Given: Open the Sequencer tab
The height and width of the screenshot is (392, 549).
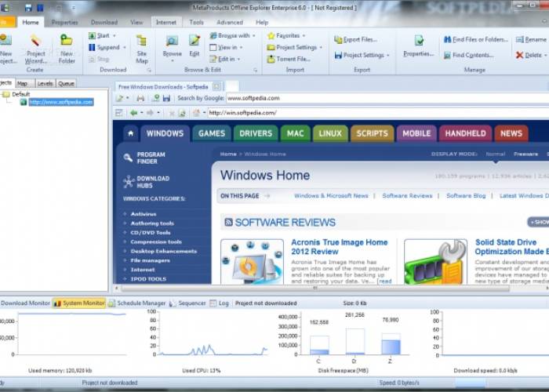Looking at the screenshot, I should (x=187, y=303).
